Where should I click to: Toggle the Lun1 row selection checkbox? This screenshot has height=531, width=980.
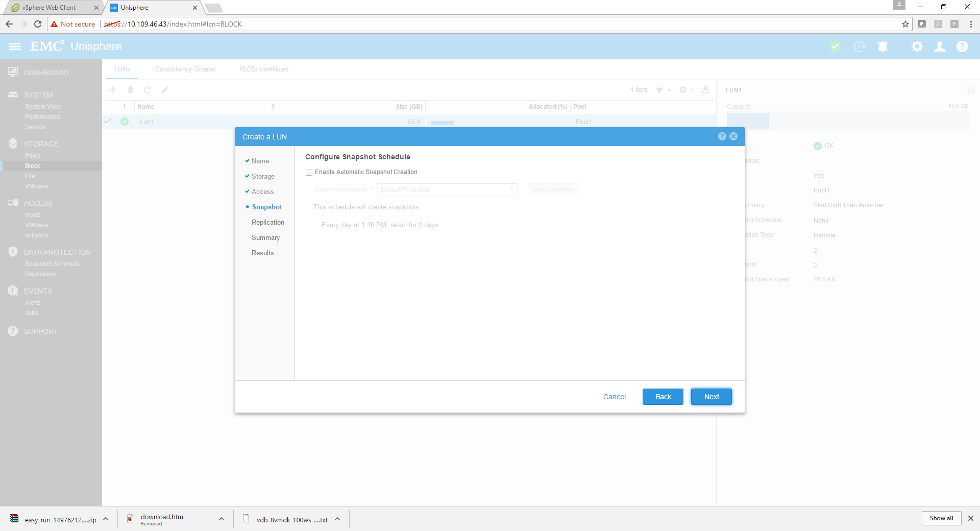(108, 122)
